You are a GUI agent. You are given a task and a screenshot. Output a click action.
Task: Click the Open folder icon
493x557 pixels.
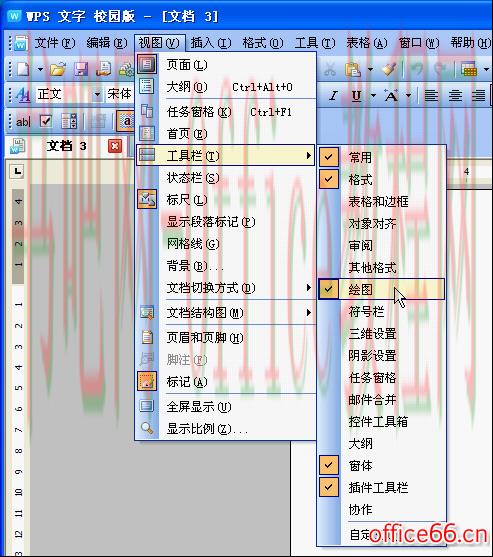click(58, 69)
